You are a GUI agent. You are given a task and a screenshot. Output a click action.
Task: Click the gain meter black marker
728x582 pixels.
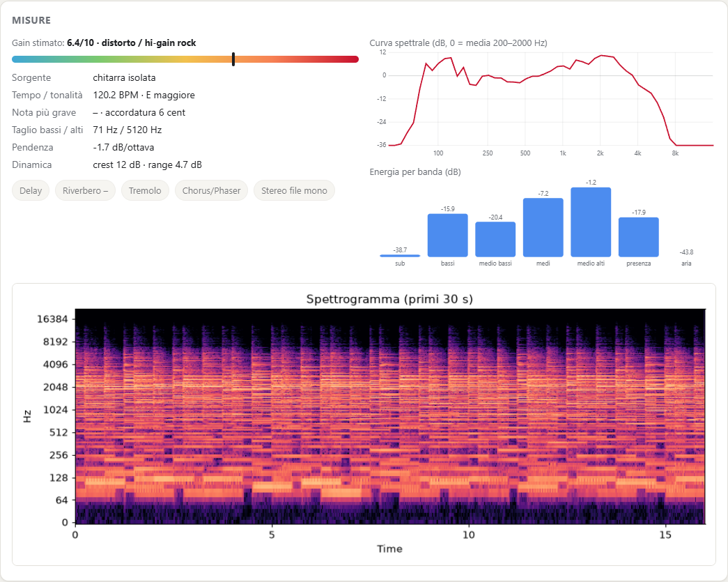[x=233, y=59]
